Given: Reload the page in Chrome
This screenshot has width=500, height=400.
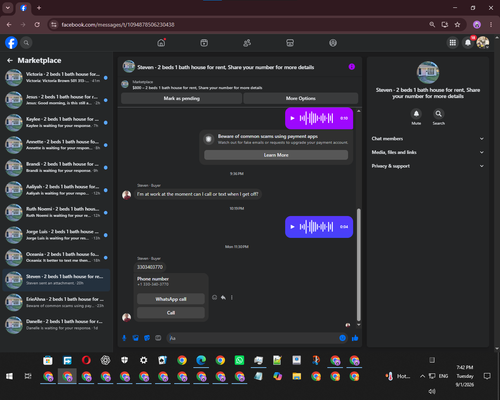Looking at the screenshot, I should (x=37, y=25).
